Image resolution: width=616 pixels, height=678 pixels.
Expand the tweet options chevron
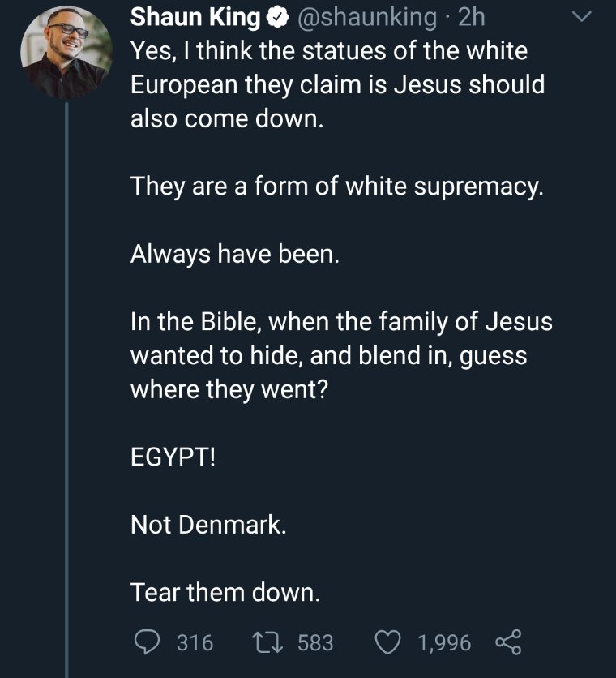[x=581, y=17]
